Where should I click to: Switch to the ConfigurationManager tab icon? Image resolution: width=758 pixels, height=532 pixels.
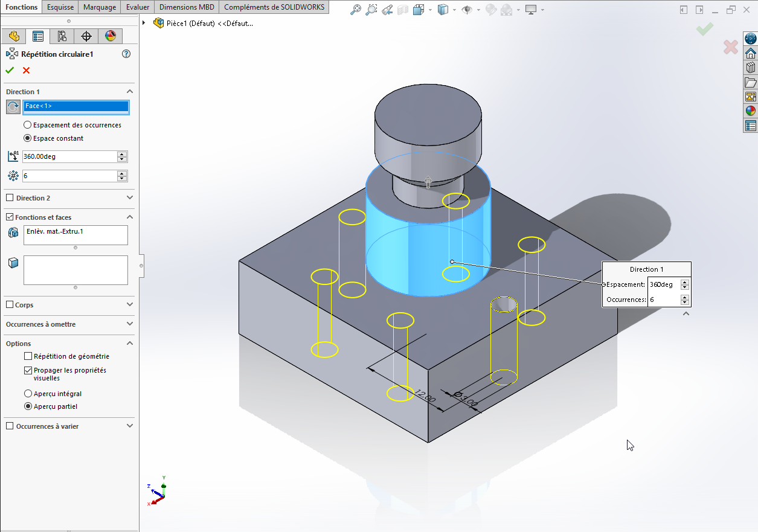point(62,36)
